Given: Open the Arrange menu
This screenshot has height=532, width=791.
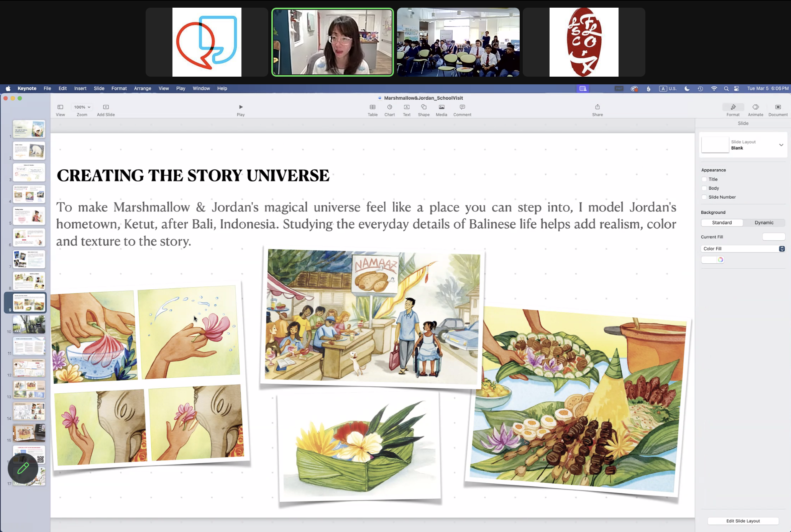Looking at the screenshot, I should [143, 88].
